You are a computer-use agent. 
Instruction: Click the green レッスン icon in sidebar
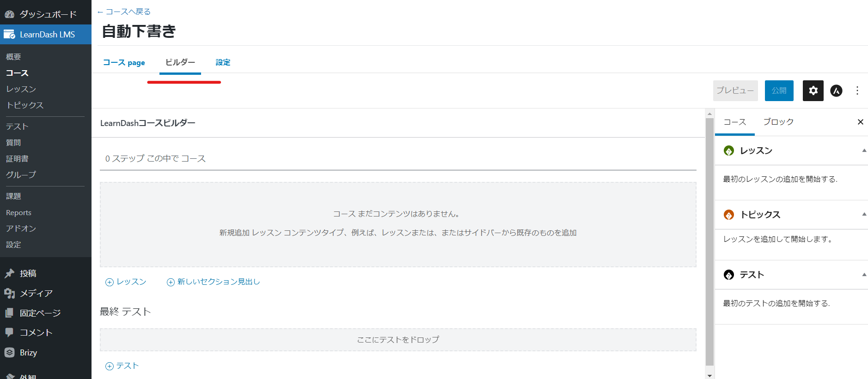point(729,150)
